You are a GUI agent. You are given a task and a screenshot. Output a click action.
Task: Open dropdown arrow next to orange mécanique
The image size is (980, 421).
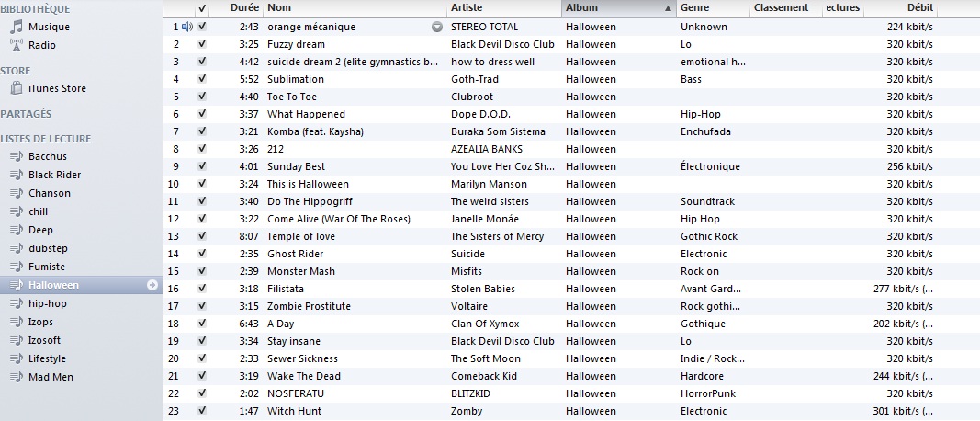pos(437,27)
